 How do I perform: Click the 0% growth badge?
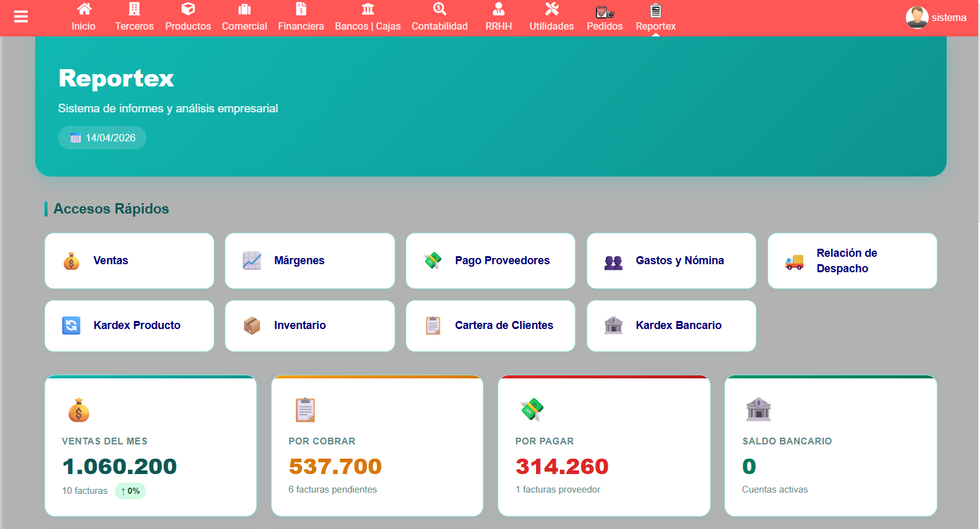coord(130,491)
